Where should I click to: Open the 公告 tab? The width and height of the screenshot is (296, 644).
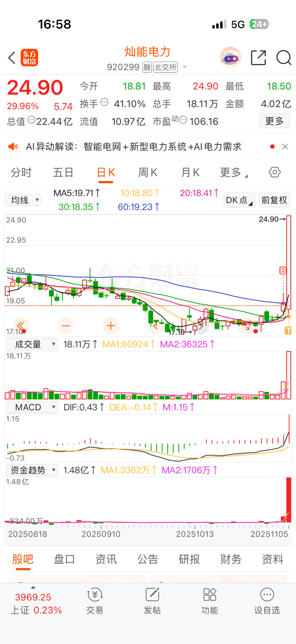click(x=148, y=559)
